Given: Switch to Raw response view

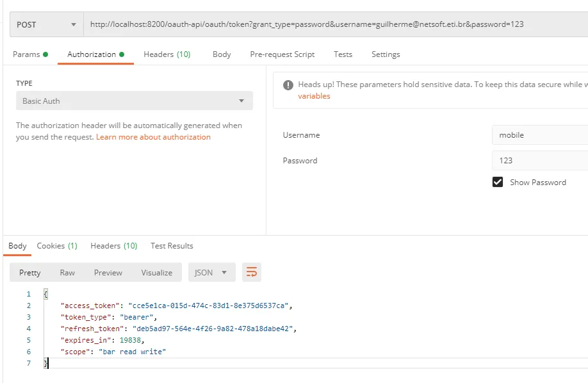Looking at the screenshot, I should (67, 273).
